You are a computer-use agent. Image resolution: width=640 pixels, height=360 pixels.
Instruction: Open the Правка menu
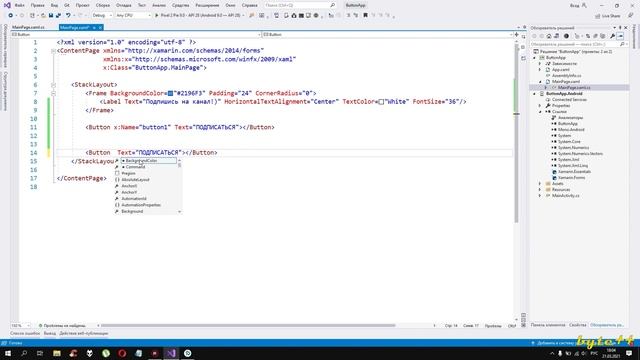(x=38, y=5)
